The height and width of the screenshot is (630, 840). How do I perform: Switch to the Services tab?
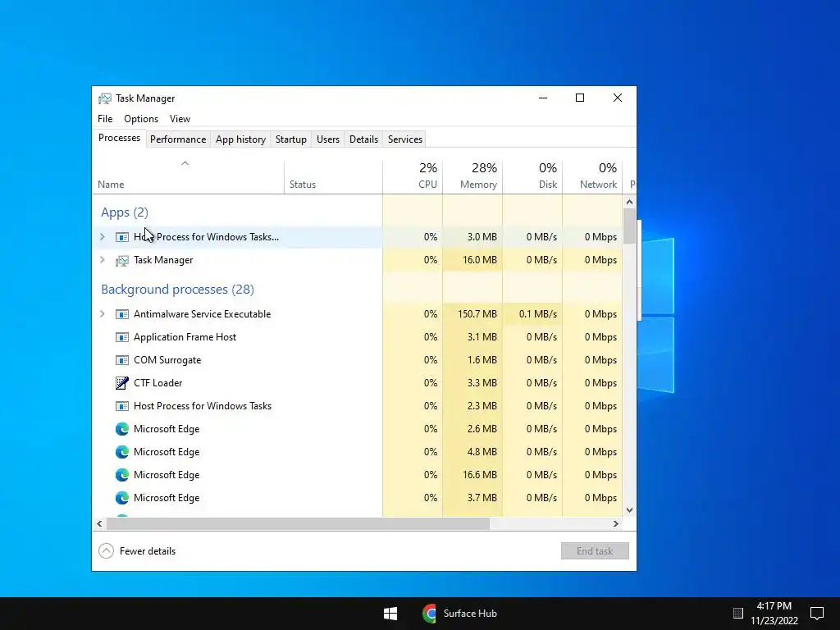click(405, 139)
